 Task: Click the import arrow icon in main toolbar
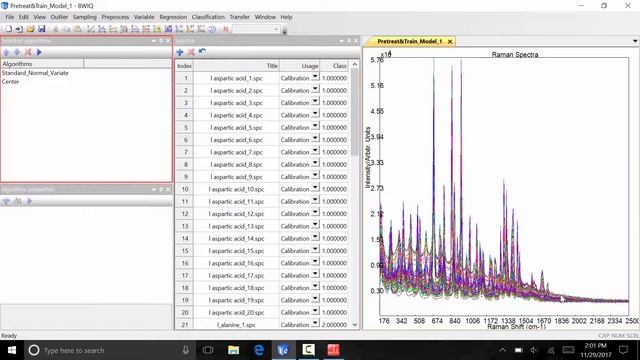[19, 29]
